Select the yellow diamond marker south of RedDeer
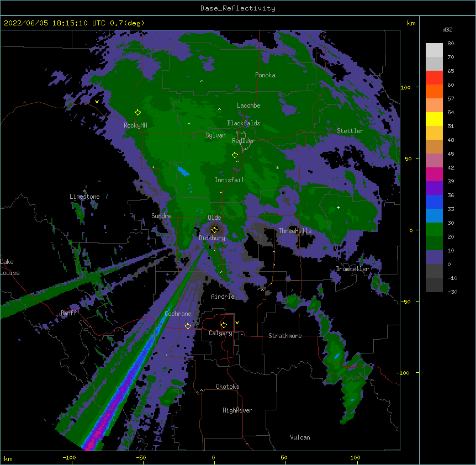476x465 pixels. pos(235,155)
